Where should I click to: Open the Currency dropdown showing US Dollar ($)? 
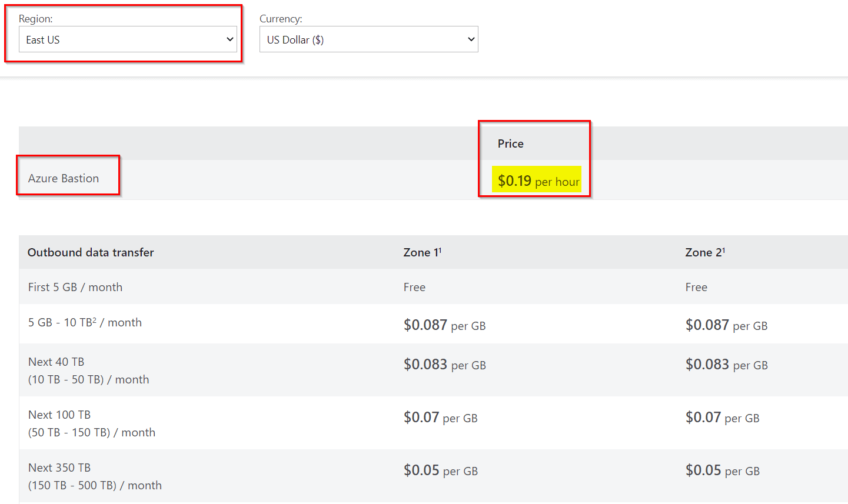pos(368,39)
